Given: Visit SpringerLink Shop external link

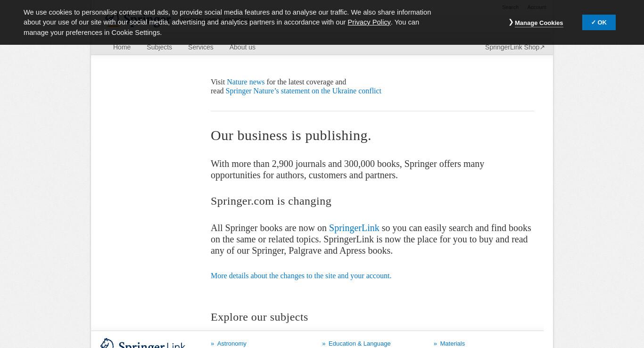Looking at the screenshot, I should (515, 47).
